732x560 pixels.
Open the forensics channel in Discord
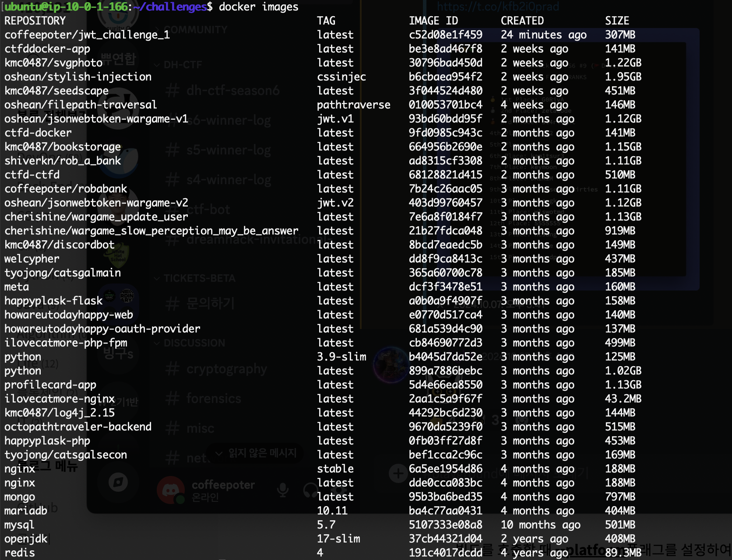(204, 399)
